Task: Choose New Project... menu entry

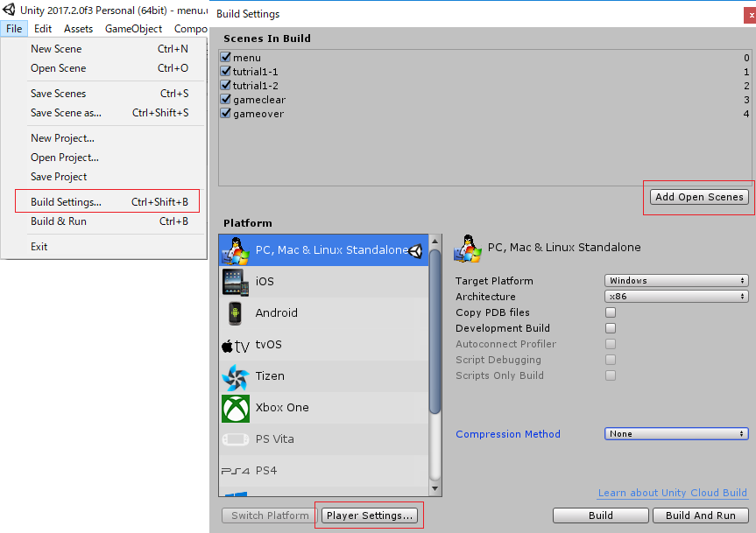Action: 110,138
